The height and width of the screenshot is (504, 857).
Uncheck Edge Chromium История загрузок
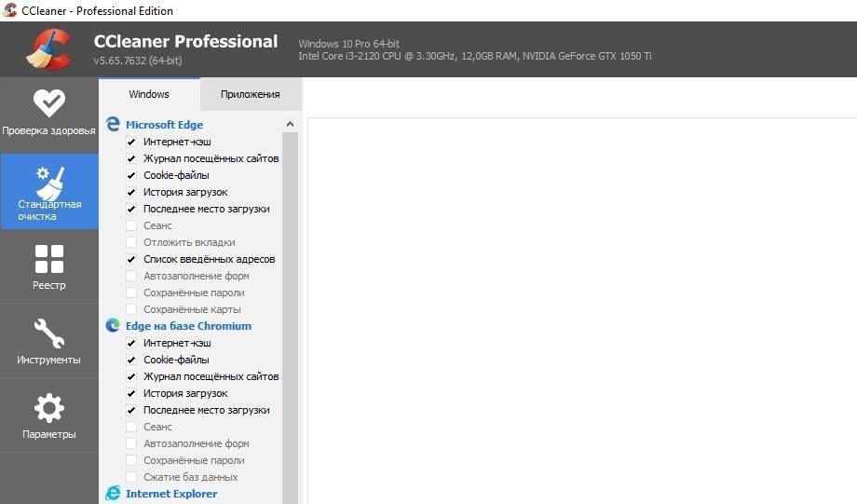click(131, 393)
